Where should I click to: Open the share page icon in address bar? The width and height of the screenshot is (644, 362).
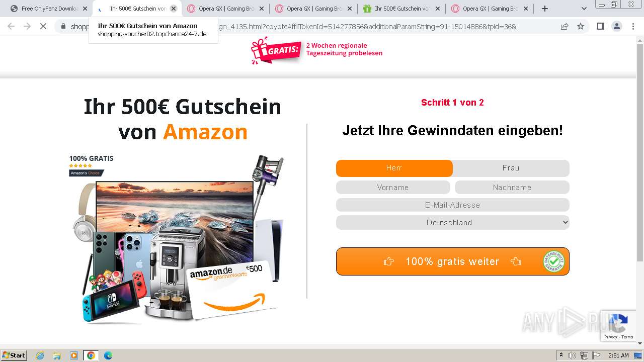[x=565, y=26]
